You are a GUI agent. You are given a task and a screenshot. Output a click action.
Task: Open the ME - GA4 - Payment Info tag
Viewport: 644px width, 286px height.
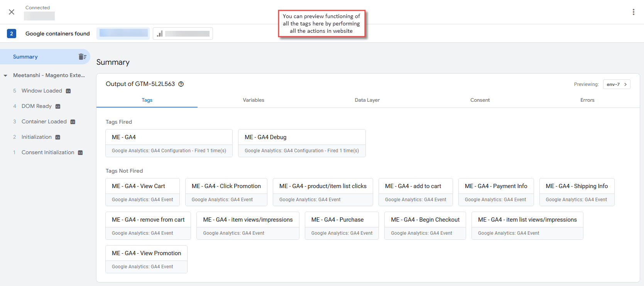tap(496, 192)
